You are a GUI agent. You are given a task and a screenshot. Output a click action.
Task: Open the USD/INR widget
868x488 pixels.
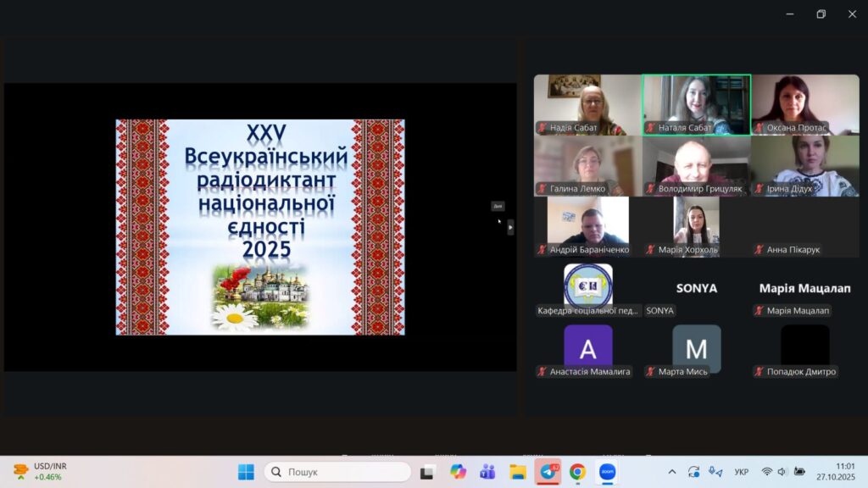(x=40, y=472)
